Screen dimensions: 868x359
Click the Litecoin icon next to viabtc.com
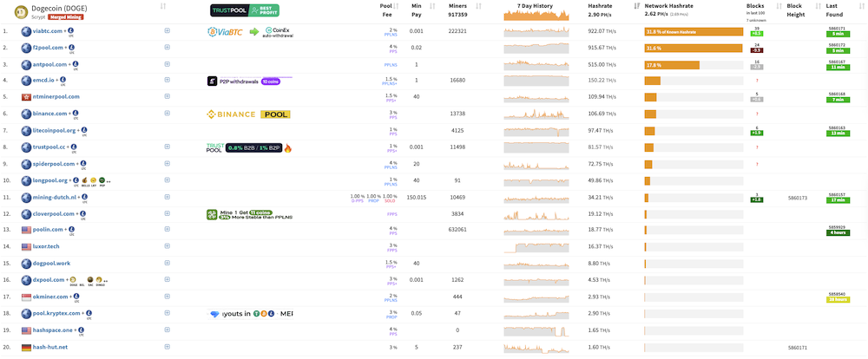coord(70,31)
